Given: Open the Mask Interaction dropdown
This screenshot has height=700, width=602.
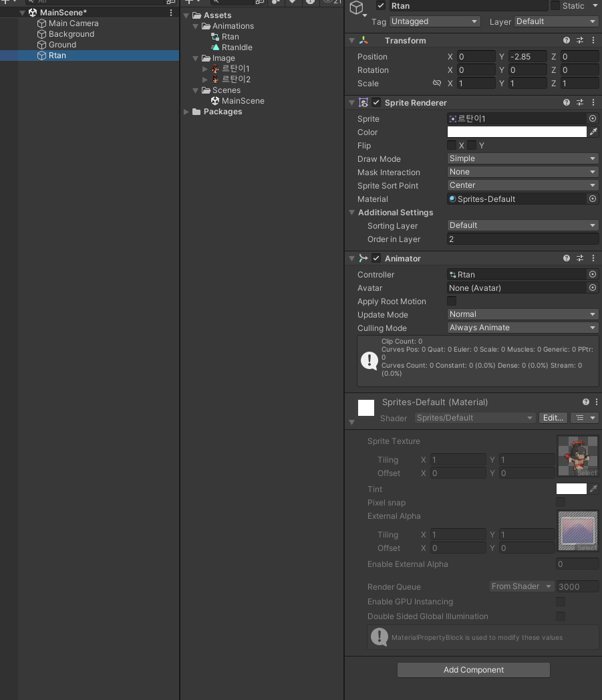Looking at the screenshot, I should tap(522, 172).
